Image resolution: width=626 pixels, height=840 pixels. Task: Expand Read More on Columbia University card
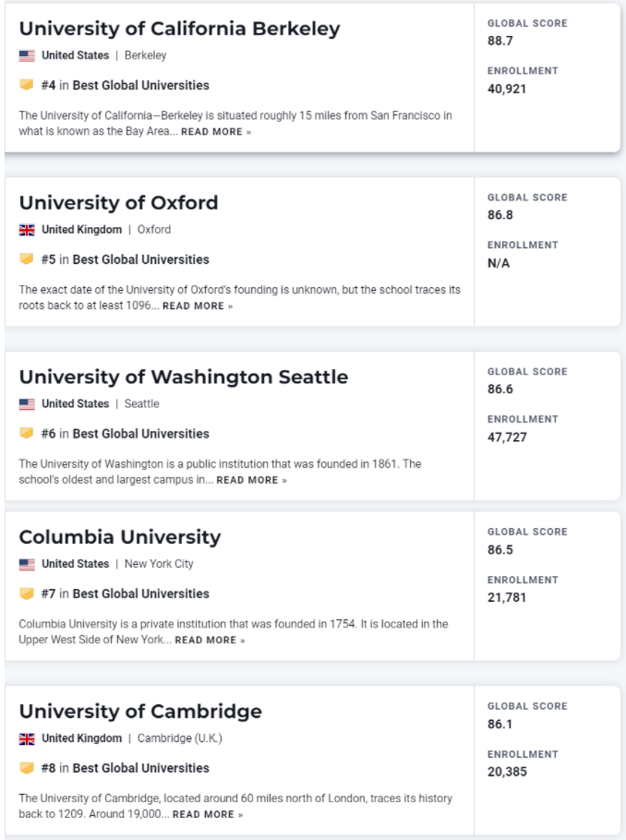click(x=210, y=641)
